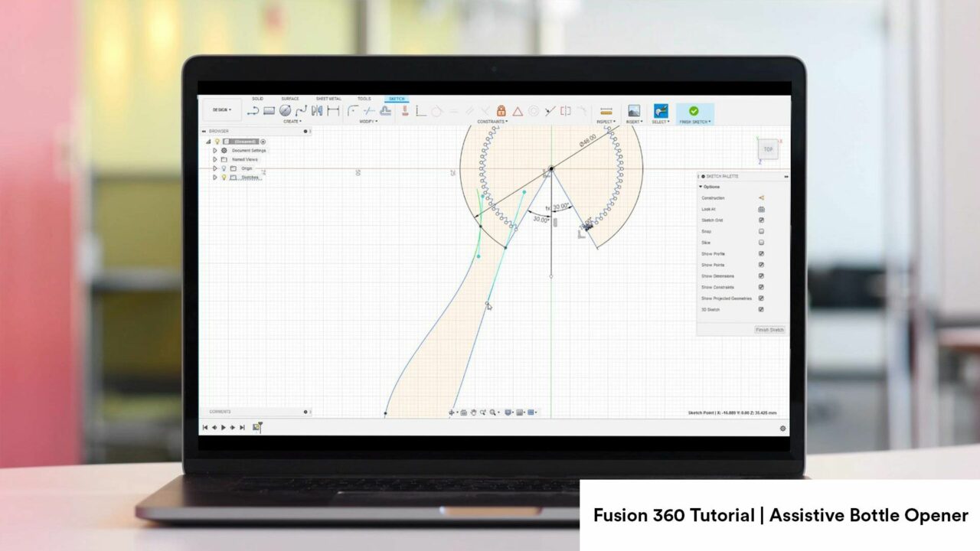Collapse the Options section in Sketch Palette

[x=700, y=186]
